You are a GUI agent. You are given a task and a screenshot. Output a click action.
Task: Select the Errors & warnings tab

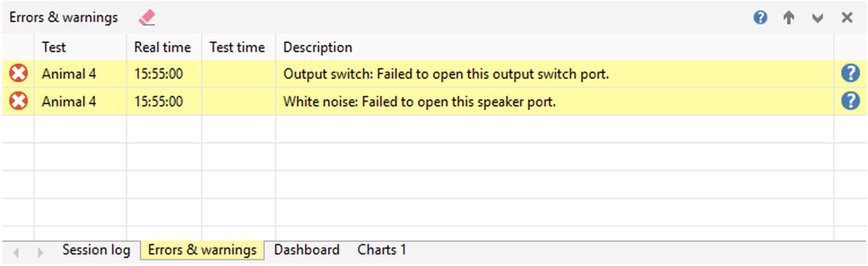202,250
